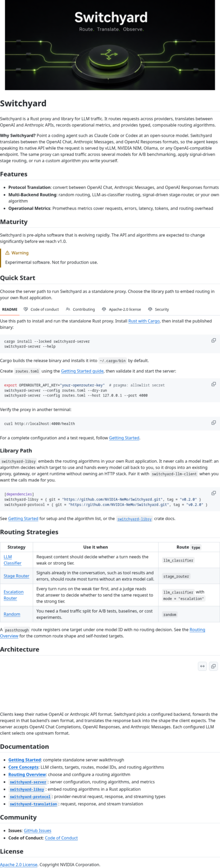Open the switchyard-protocol documentation link
Image resolution: width=220 pixels, height=868 pixels.
coord(30,797)
